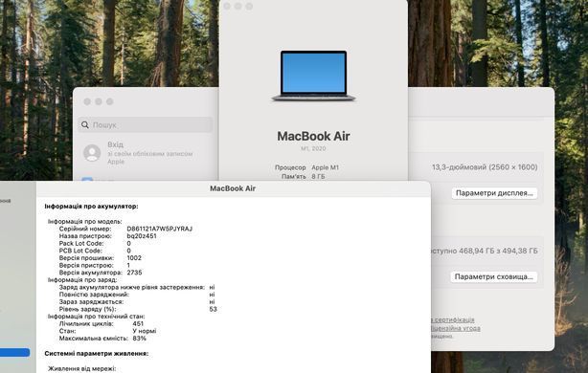This screenshot has height=373, width=588.
Task: Click the Версія пристрою: label
Action: pos(86,265)
